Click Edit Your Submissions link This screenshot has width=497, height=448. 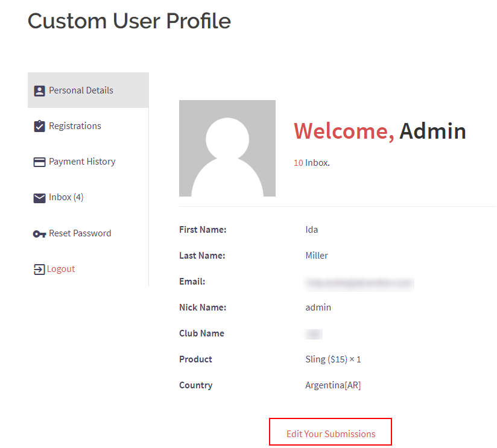(331, 434)
